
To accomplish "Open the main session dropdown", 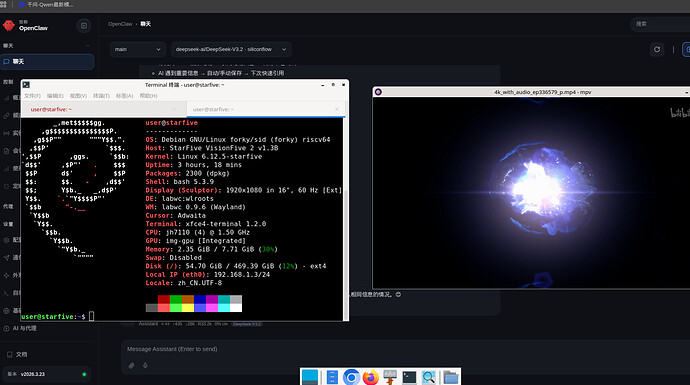I will click(x=137, y=49).
